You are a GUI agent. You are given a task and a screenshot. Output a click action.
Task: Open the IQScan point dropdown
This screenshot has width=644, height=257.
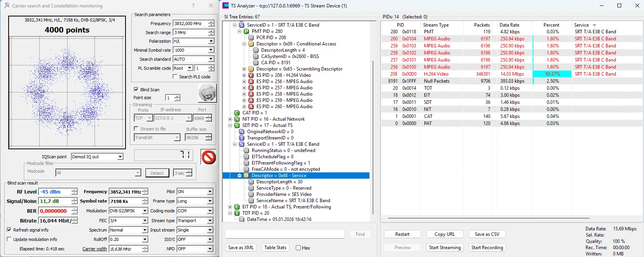pos(120,157)
